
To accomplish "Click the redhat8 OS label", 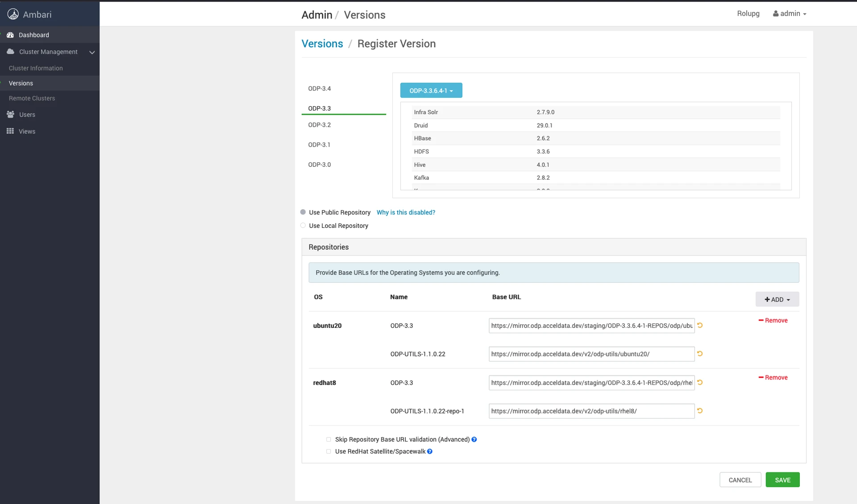I will coord(324,383).
